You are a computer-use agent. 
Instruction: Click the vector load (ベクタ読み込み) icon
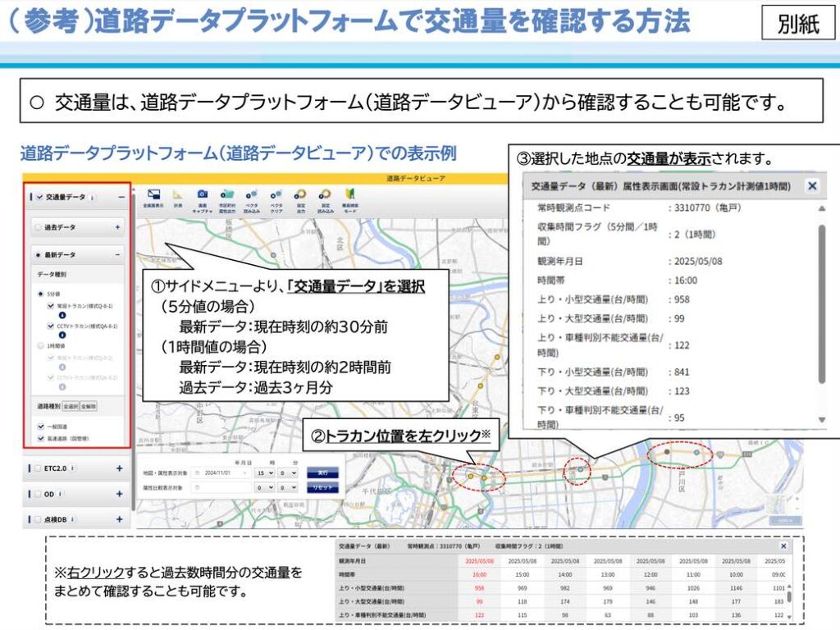pos(251,194)
